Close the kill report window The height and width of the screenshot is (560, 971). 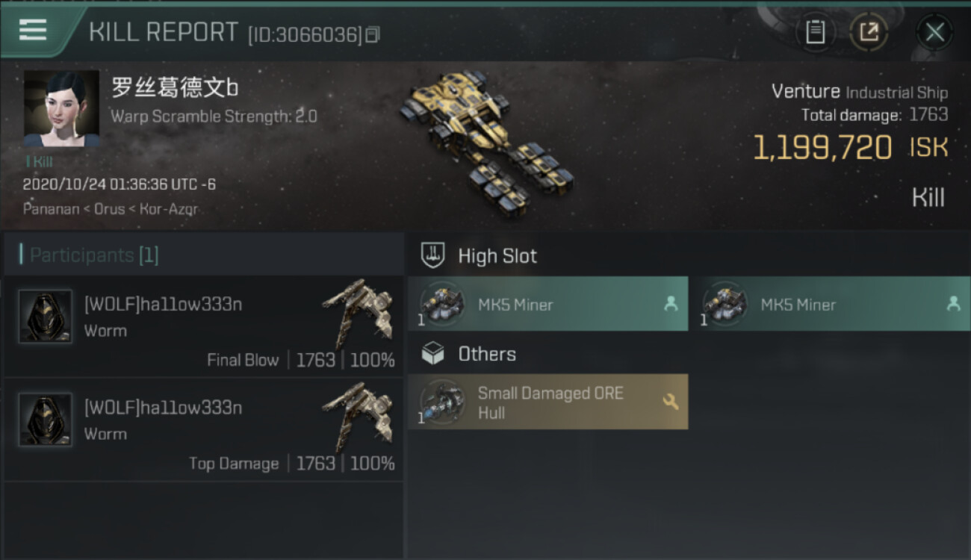click(x=934, y=32)
